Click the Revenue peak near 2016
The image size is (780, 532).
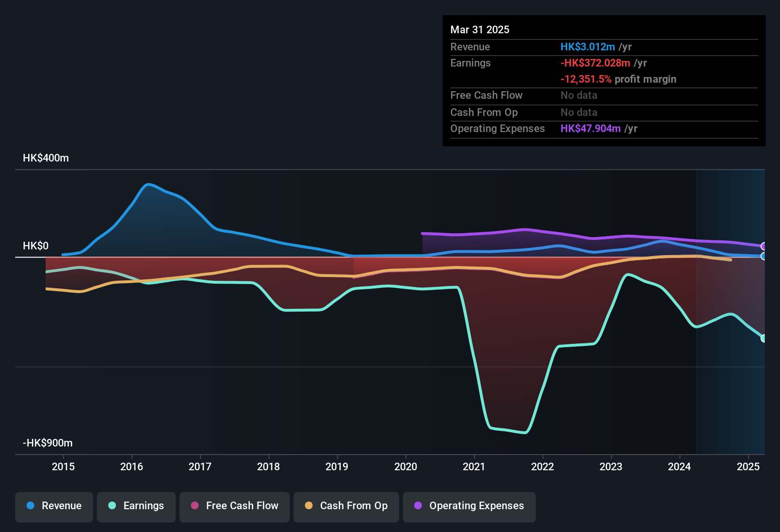pyautogui.click(x=148, y=184)
